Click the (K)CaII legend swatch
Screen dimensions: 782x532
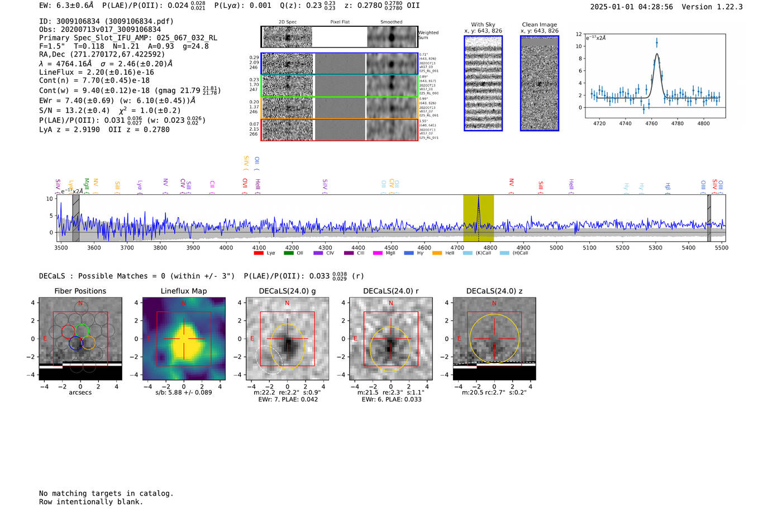[x=468, y=253]
